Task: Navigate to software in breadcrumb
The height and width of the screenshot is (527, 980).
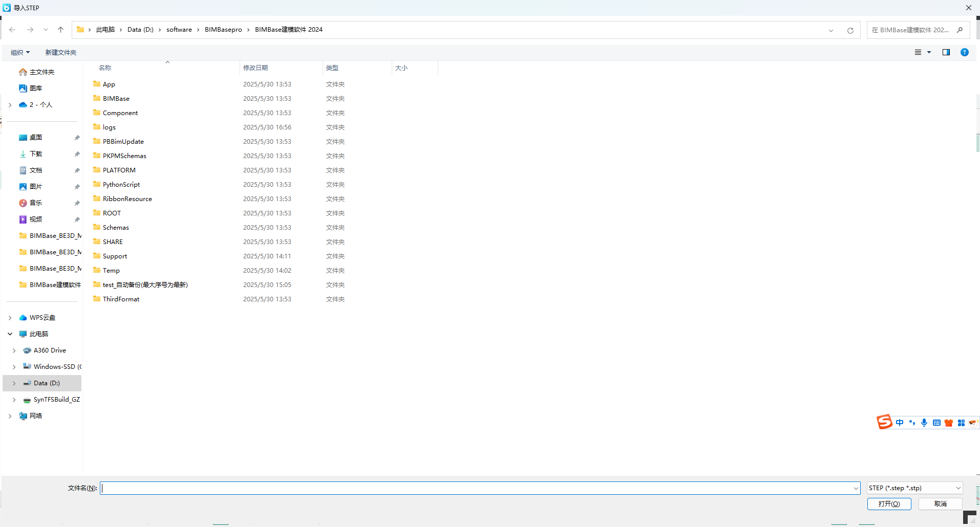Action: pyautogui.click(x=179, y=30)
